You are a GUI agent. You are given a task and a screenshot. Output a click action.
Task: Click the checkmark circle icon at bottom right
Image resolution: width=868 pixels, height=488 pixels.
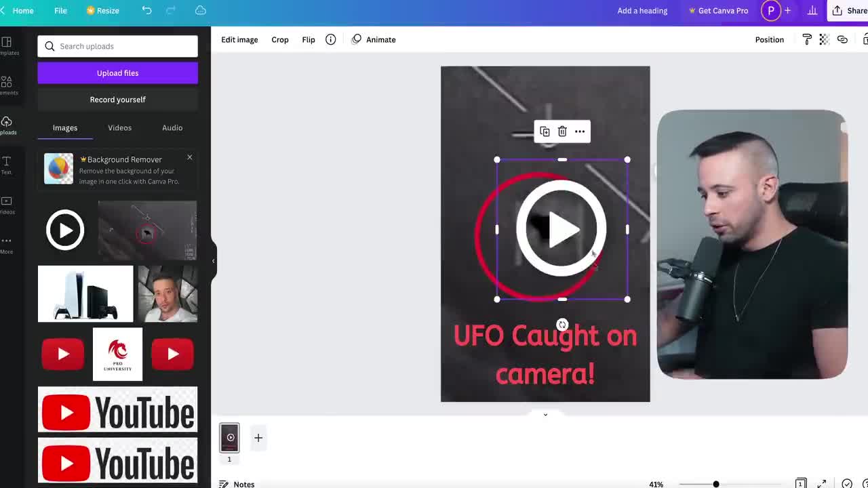pos(847,484)
